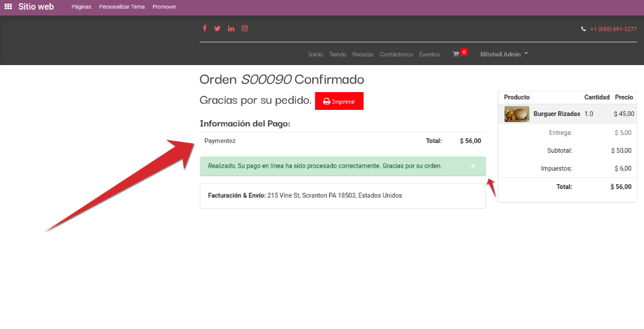Visit the Contáctenos page link
The image size is (644, 329).
tap(396, 54)
